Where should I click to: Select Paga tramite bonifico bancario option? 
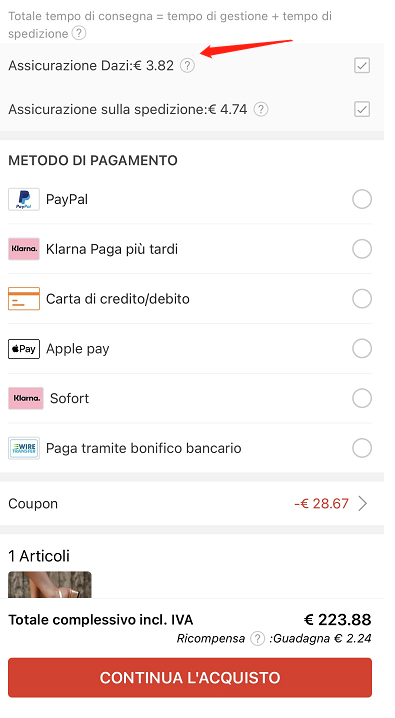(x=362, y=448)
